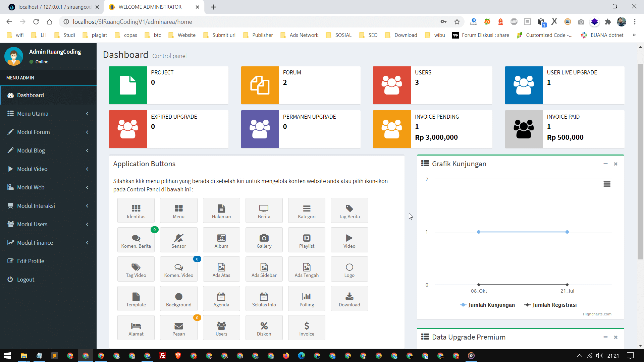
Task: Expand the Modul Finance section
Action: (x=48, y=242)
